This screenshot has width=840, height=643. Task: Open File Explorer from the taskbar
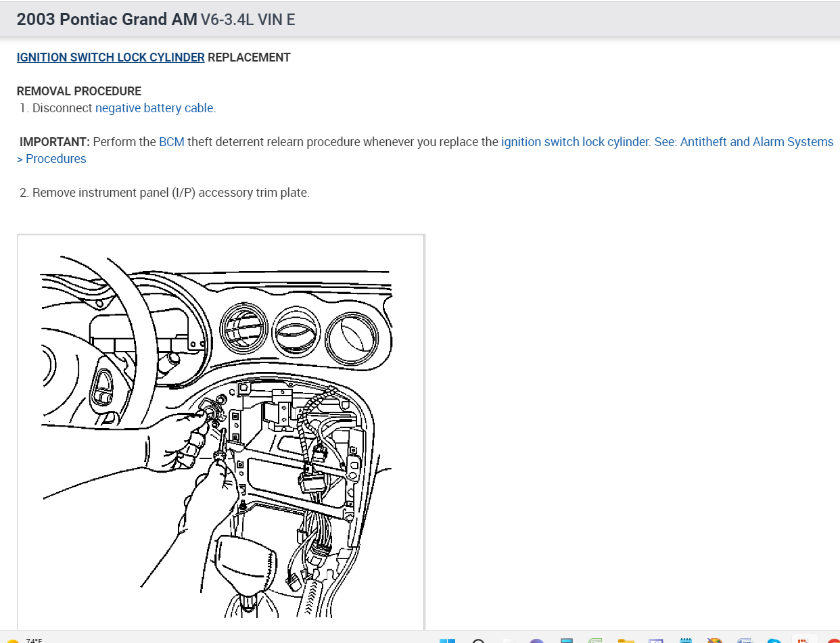pos(626,640)
